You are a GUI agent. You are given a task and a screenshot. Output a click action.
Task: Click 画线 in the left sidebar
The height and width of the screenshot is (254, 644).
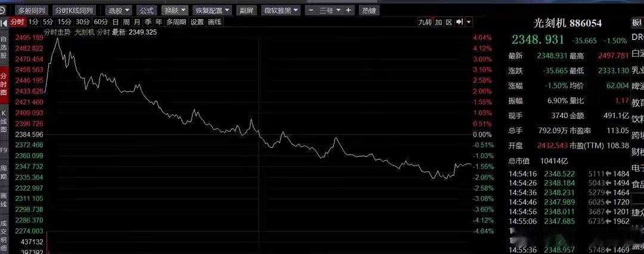pyautogui.click(x=4, y=199)
